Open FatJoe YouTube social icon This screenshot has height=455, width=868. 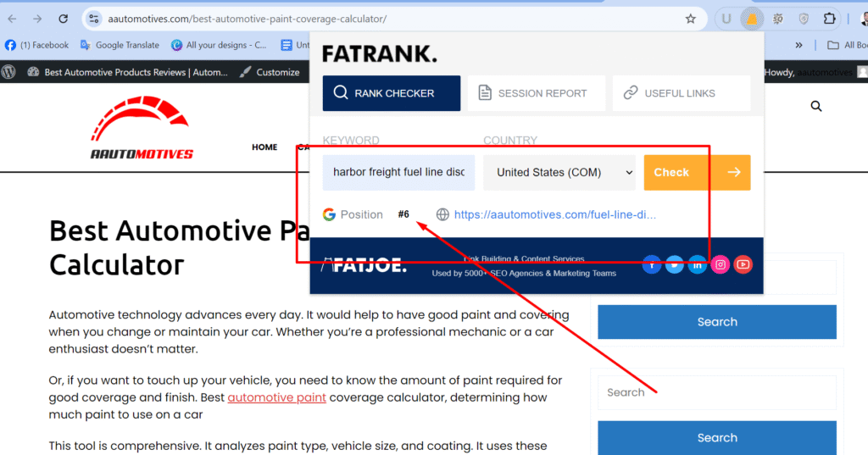743,264
